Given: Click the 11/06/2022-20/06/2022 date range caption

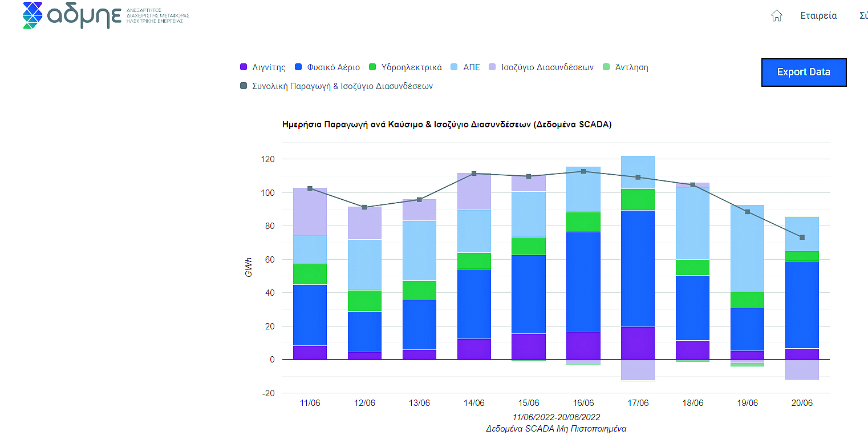Looking at the screenshot, I should [x=556, y=417].
